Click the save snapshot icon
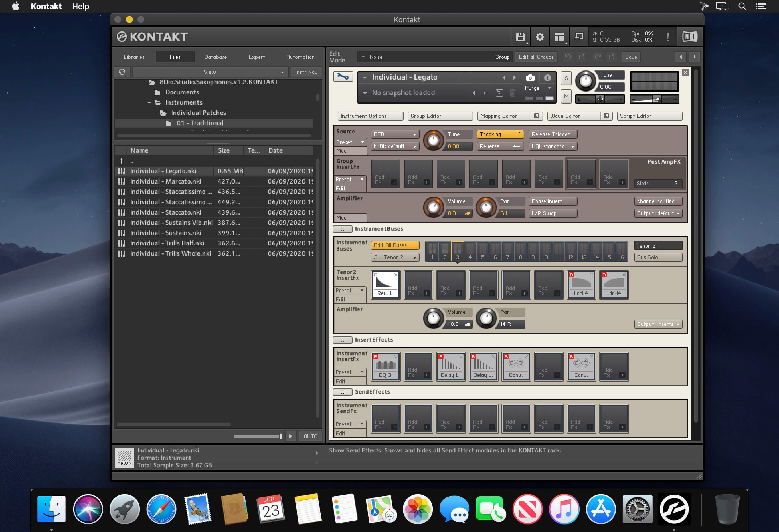Screen dimensions: 779x532 point(499,93)
